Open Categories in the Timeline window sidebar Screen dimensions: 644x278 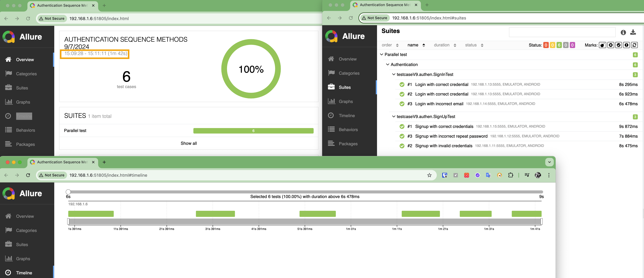point(26,230)
